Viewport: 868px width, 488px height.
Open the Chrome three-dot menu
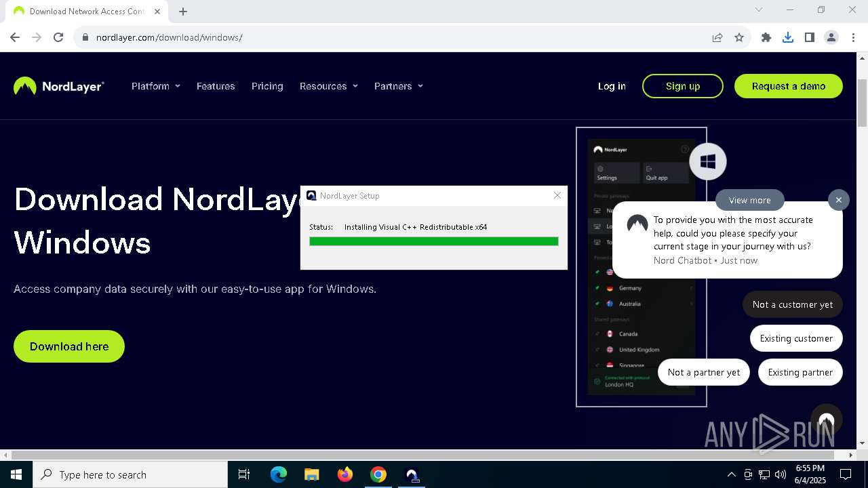point(853,37)
